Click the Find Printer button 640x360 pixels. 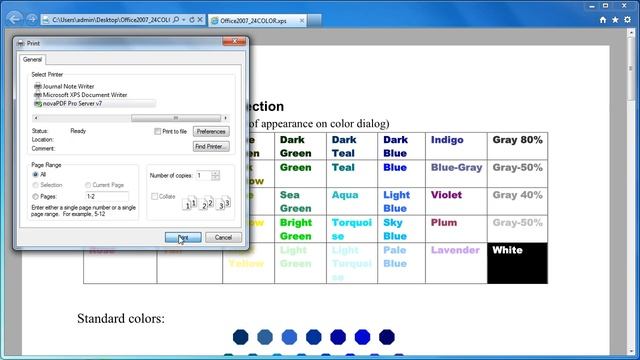click(x=211, y=146)
